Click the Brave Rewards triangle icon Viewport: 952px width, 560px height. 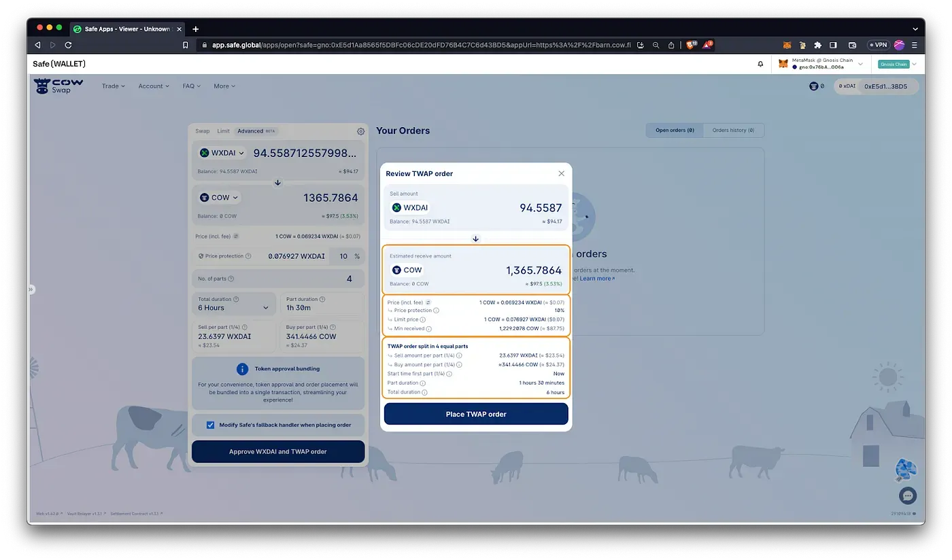click(709, 45)
